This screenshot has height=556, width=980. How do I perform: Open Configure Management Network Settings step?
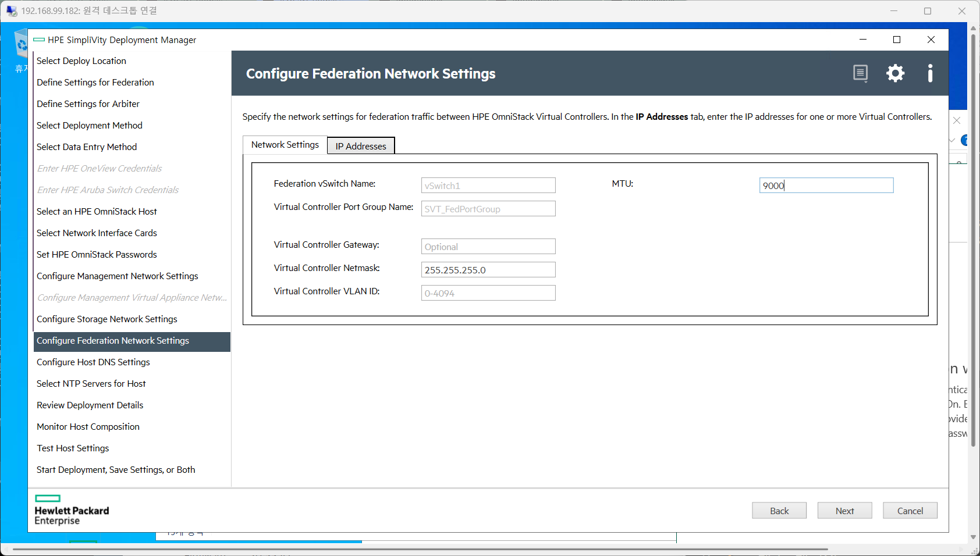click(x=132, y=276)
